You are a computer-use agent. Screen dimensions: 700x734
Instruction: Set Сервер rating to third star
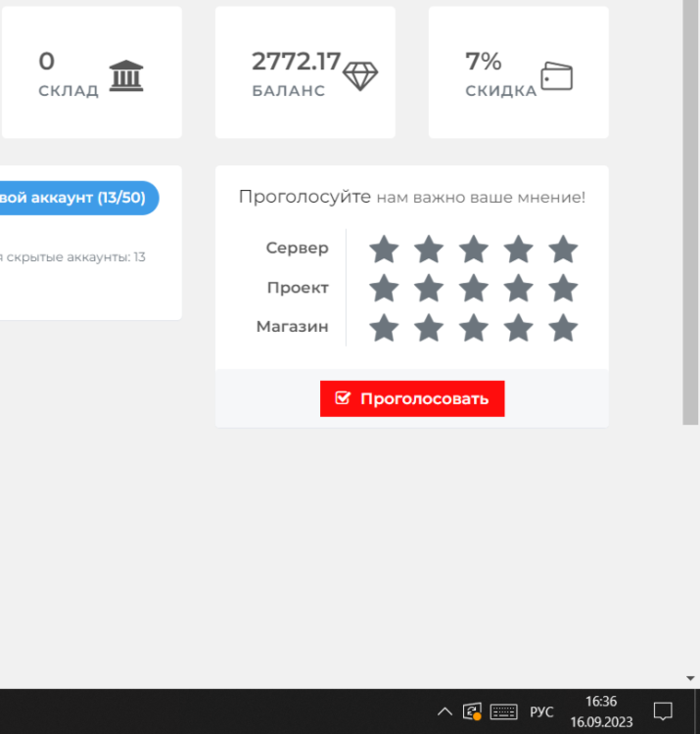474,250
